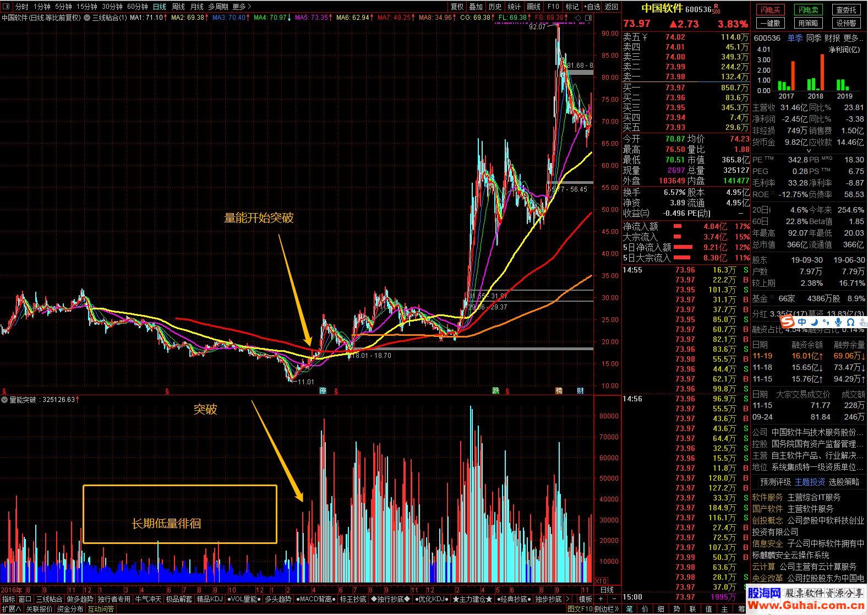The width and height of the screenshot is (868, 615).
Task: Click the 统计 statistics button
Action: (x=514, y=7)
